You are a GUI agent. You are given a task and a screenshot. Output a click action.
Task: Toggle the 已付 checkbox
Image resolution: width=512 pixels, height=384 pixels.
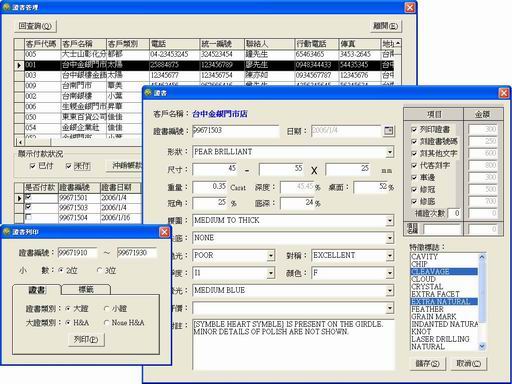pos(33,166)
